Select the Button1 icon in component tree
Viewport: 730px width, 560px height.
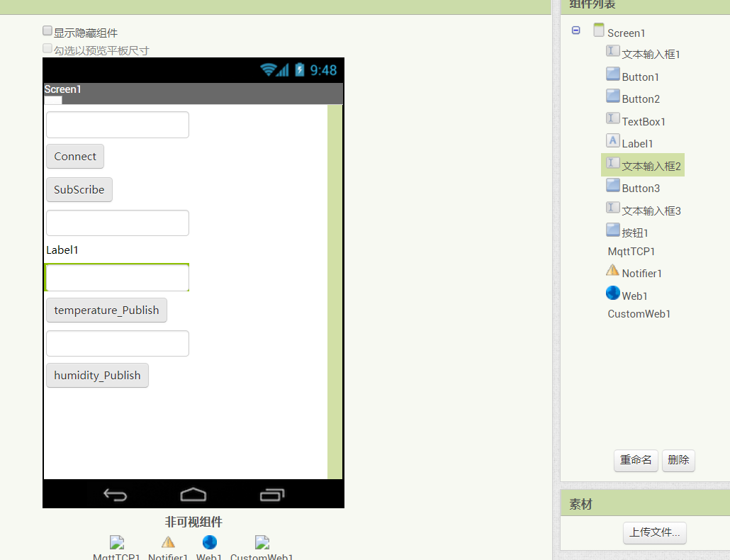[x=612, y=74]
